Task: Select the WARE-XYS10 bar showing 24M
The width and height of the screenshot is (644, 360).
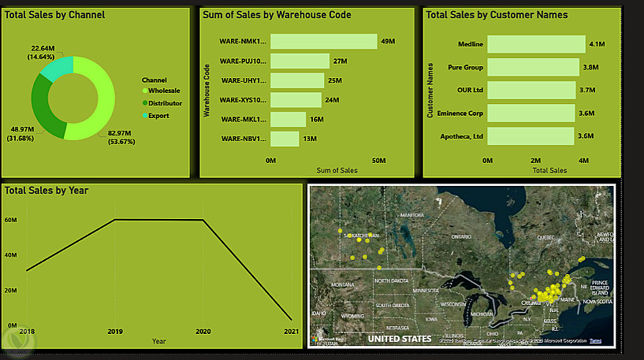Action: [296, 100]
